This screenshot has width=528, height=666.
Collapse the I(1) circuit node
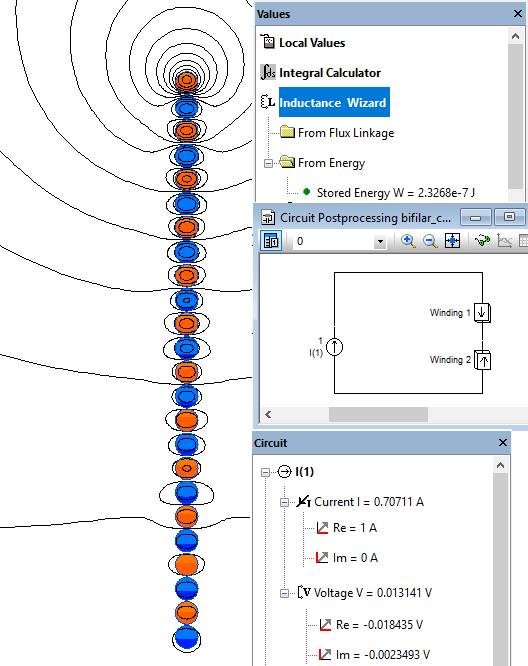pyautogui.click(x=265, y=472)
